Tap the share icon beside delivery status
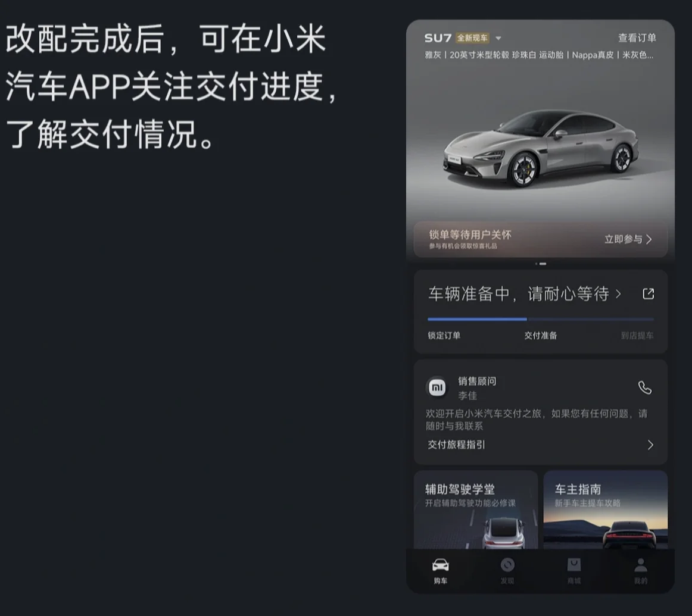 (x=648, y=293)
